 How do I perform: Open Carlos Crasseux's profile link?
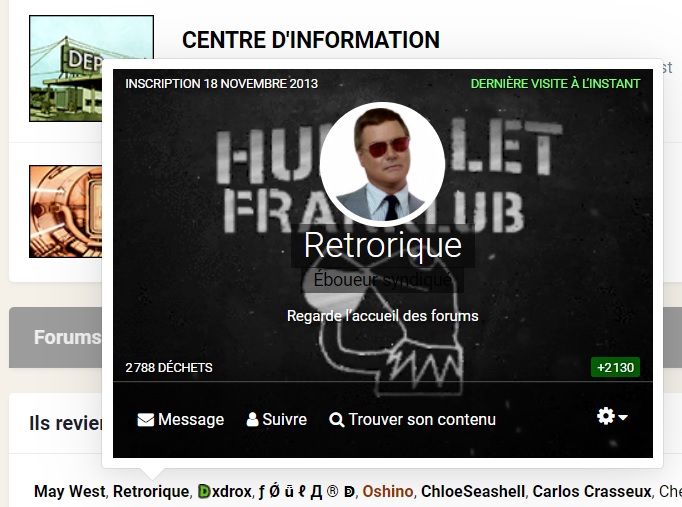point(592,491)
